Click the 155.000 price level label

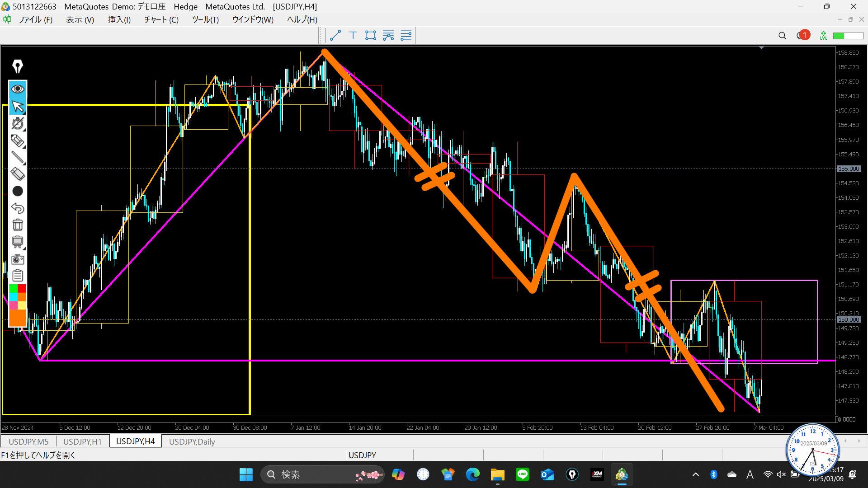tap(849, 169)
